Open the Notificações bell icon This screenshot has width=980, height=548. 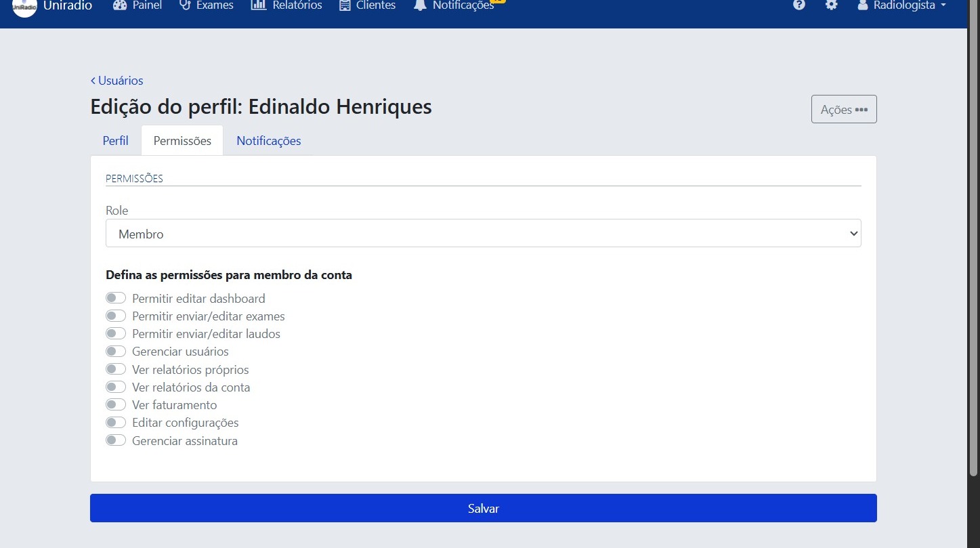tap(420, 5)
